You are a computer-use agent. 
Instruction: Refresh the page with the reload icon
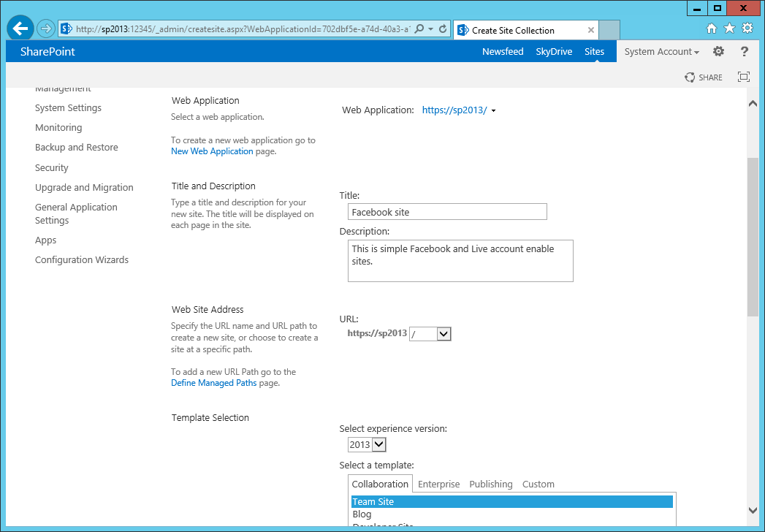click(443, 28)
